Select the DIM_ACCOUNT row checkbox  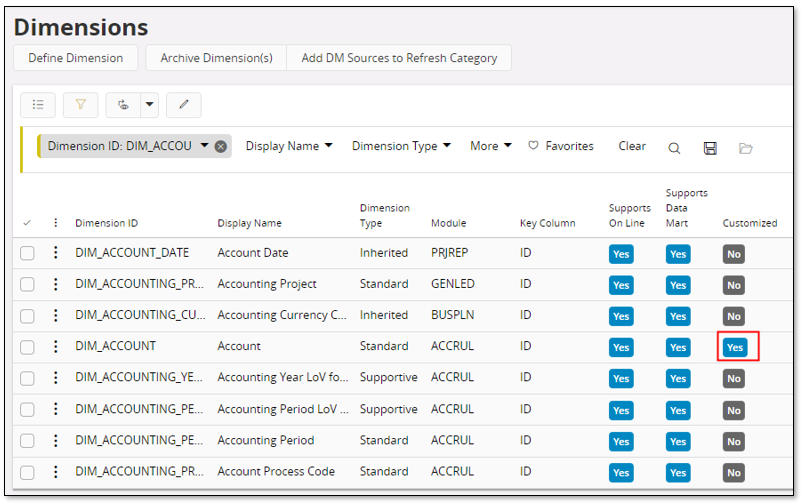[x=27, y=347]
